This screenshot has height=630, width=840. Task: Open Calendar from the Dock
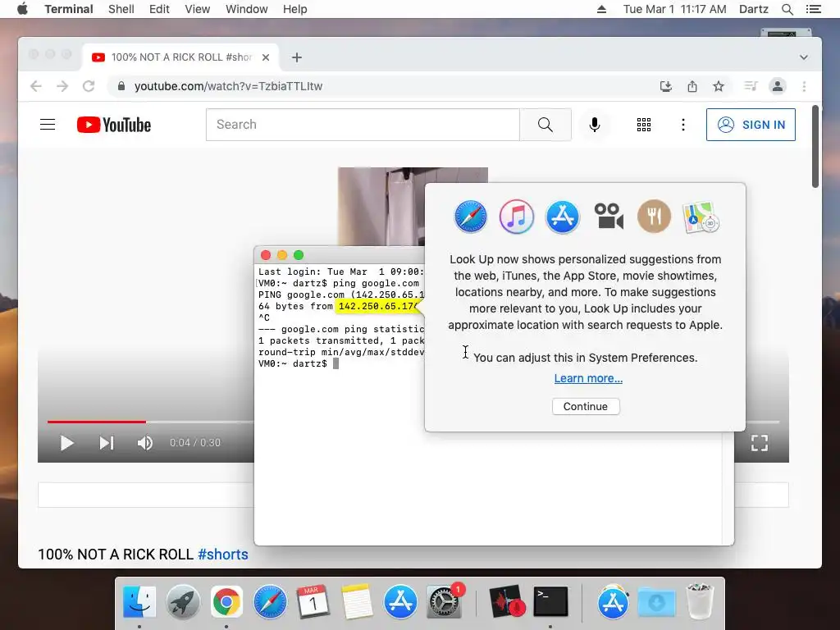point(313,602)
